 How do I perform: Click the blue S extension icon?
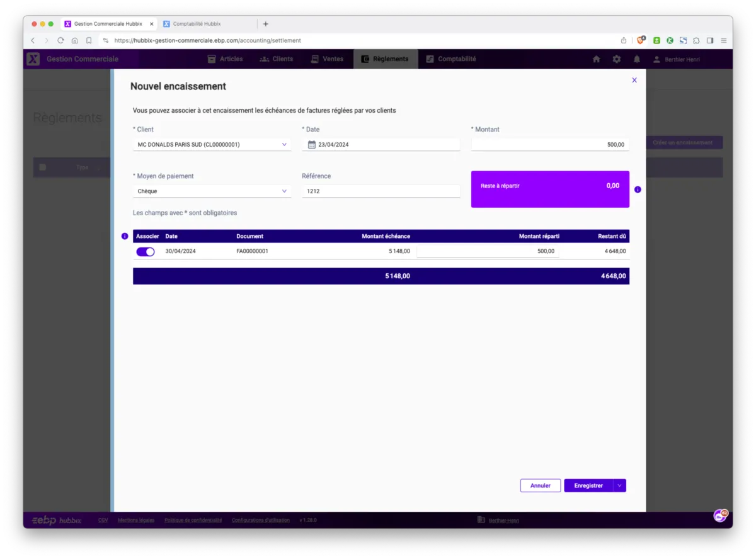683,40
